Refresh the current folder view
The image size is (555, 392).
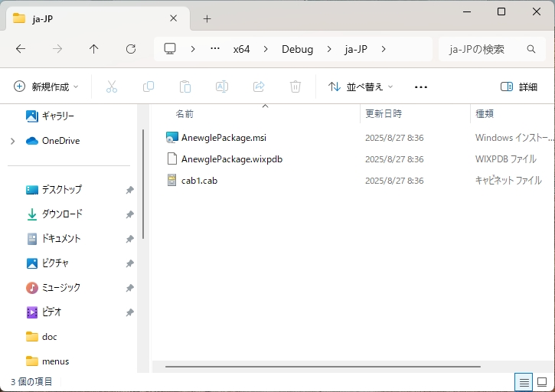point(131,49)
